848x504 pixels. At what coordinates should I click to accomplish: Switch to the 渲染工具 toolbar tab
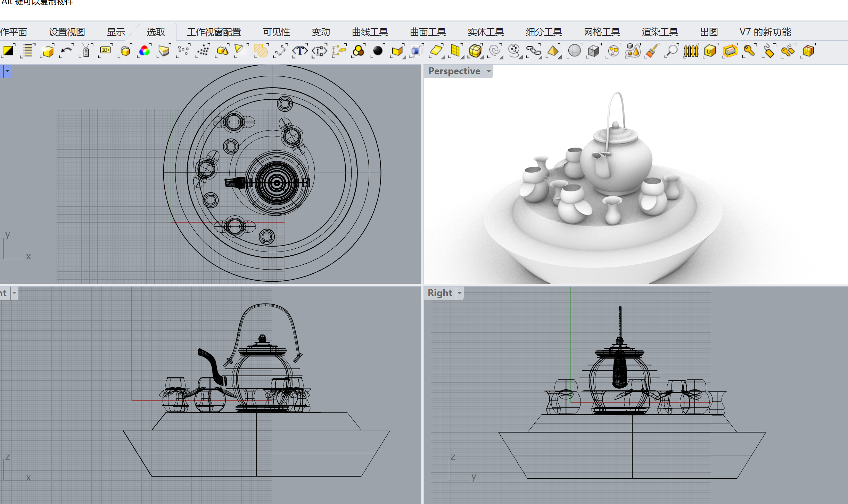tap(660, 32)
